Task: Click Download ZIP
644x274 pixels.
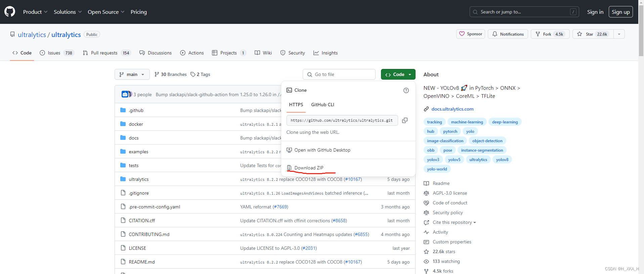Action: click(x=309, y=168)
